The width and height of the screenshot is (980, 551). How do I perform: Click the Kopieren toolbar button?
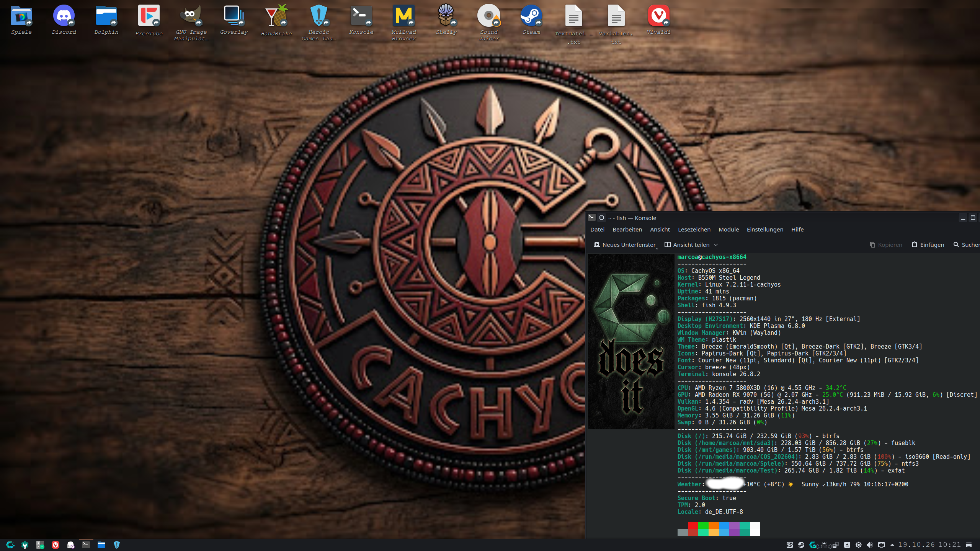tap(886, 245)
